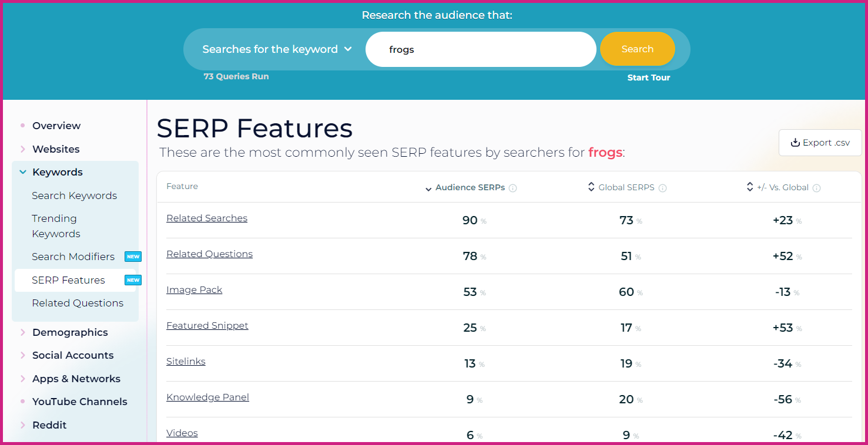Sort the table using the Global SERPS arrows

pyautogui.click(x=591, y=187)
